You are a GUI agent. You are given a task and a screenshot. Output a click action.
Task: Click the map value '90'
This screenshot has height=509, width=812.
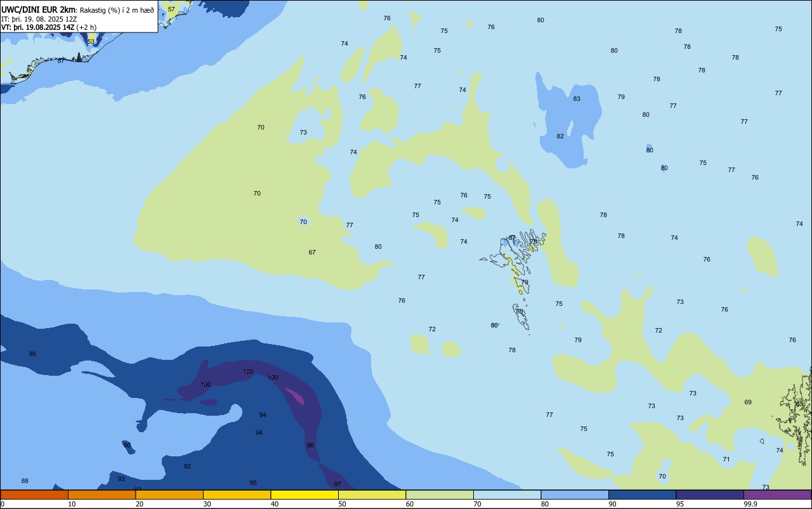(127, 446)
